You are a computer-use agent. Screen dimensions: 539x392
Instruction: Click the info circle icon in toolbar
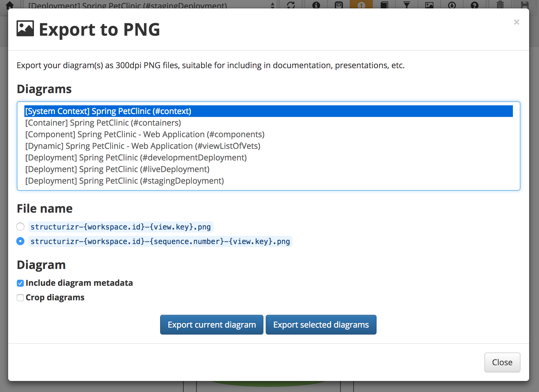point(316,5)
